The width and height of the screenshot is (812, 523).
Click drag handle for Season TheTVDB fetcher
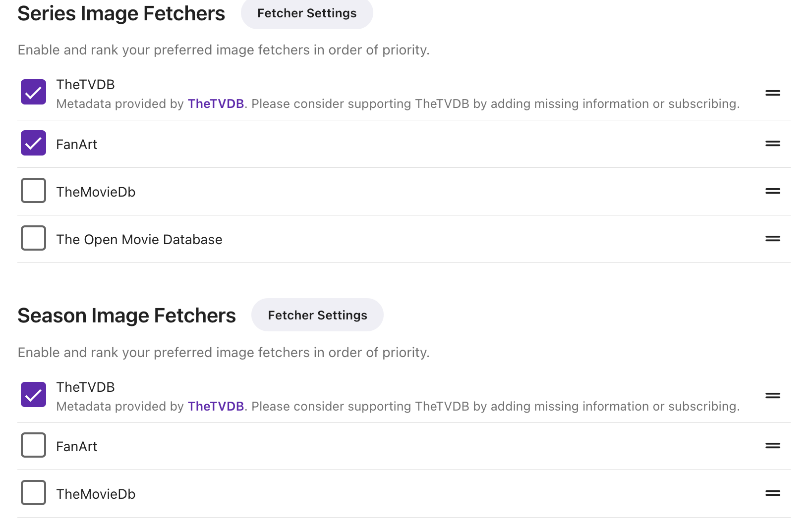[x=772, y=396]
